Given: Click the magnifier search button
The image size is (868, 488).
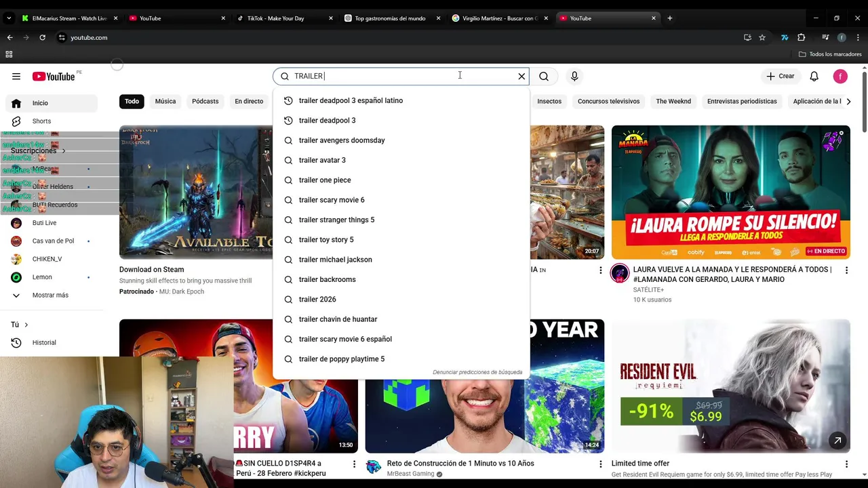Looking at the screenshot, I should coord(544,77).
